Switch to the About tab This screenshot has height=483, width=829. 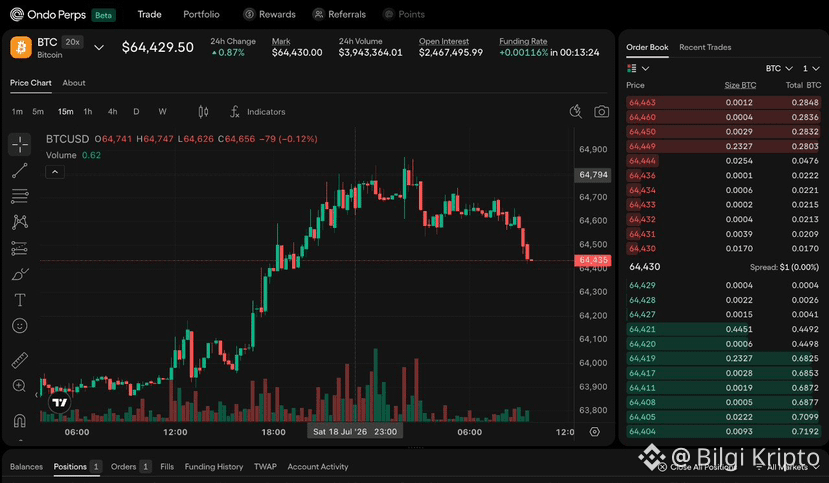pyautogui.click(x=74, y=83)
